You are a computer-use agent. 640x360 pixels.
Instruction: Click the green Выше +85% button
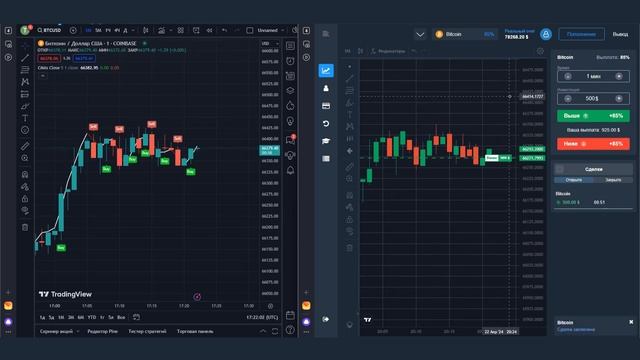click(x=593, y=116)
